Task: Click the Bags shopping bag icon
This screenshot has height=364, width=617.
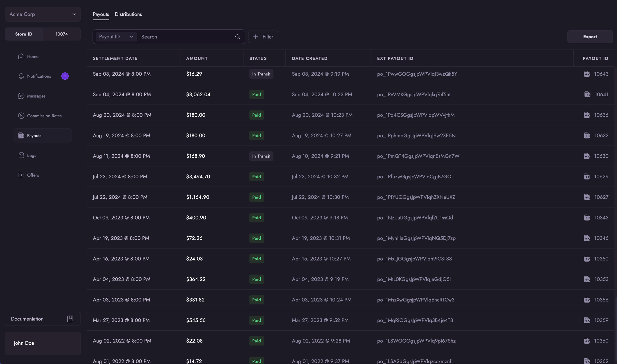Action: (x=21, y=155)
